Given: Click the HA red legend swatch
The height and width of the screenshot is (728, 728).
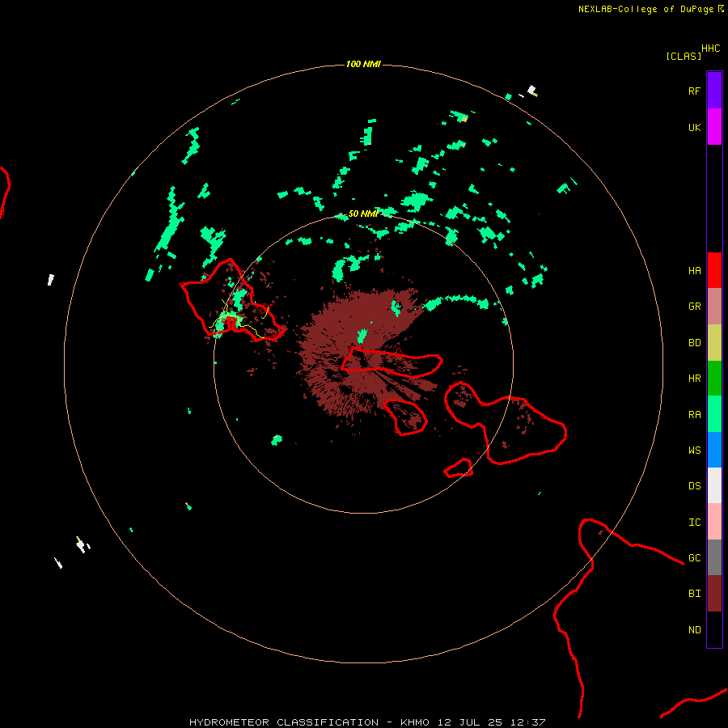Looking at the screenshot, I should 714,270.
